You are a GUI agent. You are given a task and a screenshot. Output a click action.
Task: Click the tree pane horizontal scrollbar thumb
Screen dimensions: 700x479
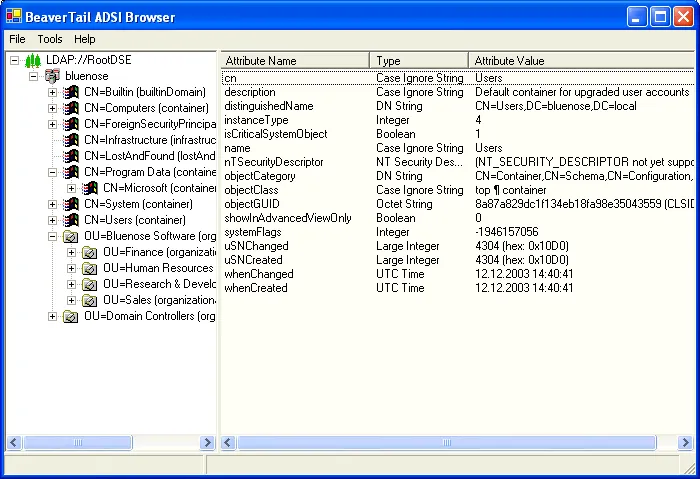[x=78, y=442]
